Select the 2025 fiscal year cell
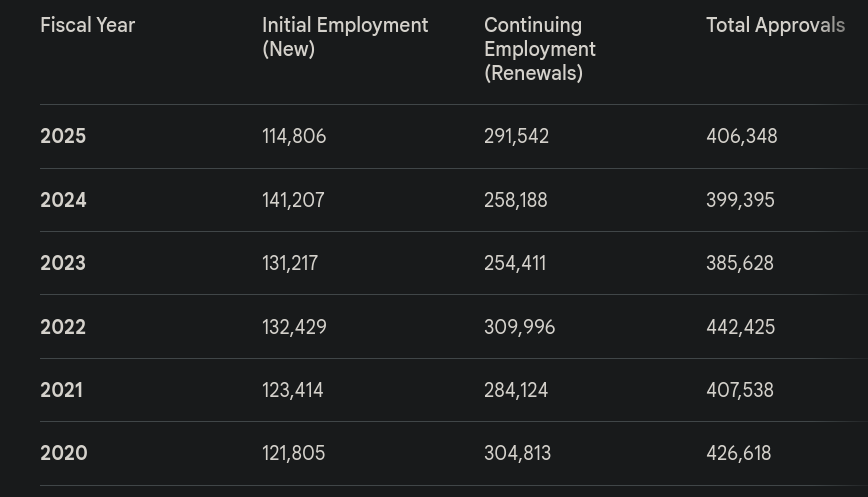This screenshot has height=497, width=868. click(x=63, y=136)
